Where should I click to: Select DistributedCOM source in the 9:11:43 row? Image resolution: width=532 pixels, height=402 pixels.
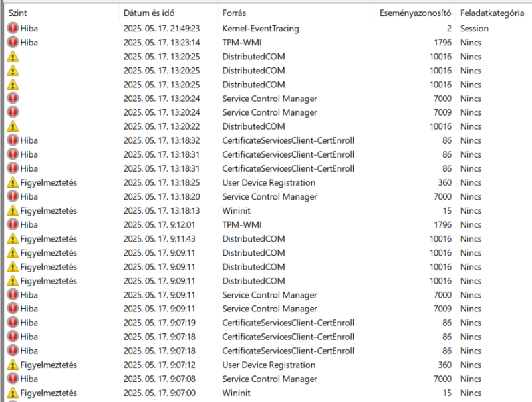(253, 239)
